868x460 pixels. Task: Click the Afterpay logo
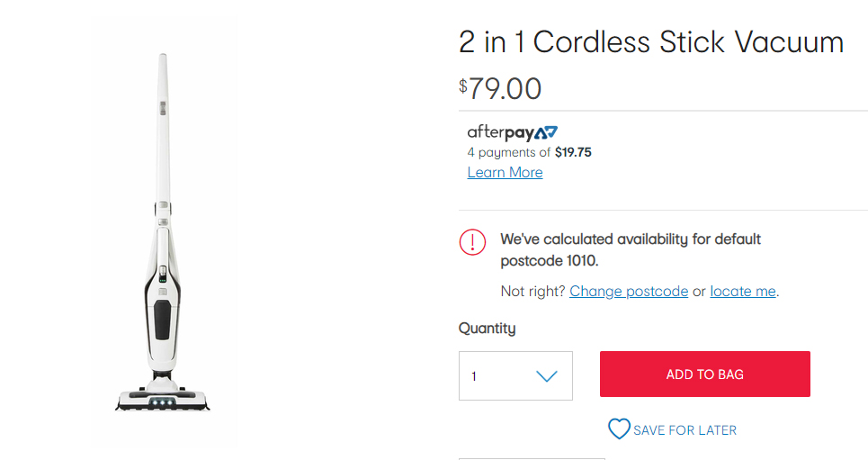512,132
